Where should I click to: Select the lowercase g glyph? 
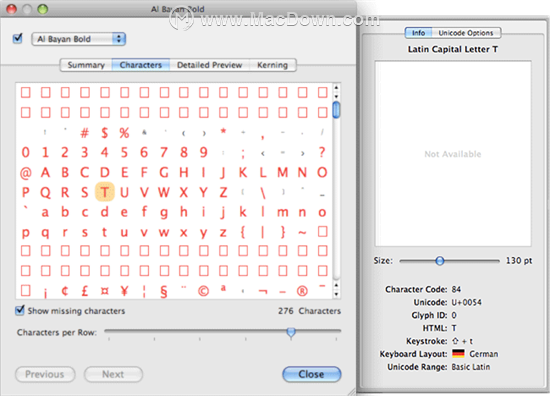[x=164, y=213]
